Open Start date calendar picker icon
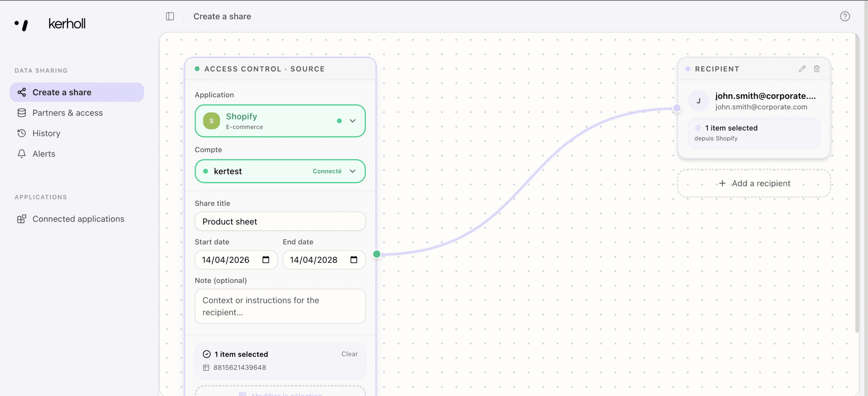This screenshot has width=868, height=396. point(266,260)
